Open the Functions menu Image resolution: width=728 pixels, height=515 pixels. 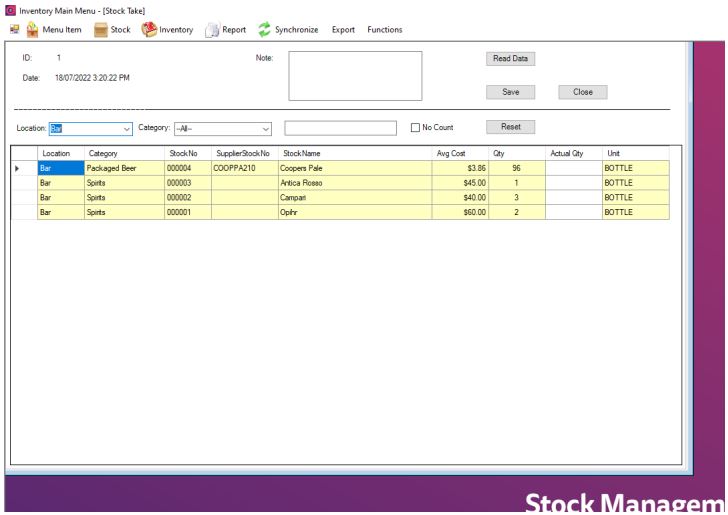(x=384, y=29)
